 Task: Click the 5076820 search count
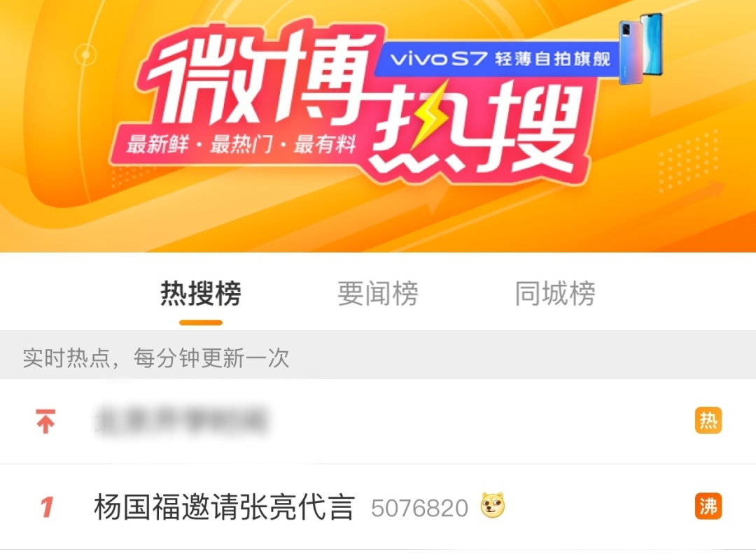coord(419,508)
